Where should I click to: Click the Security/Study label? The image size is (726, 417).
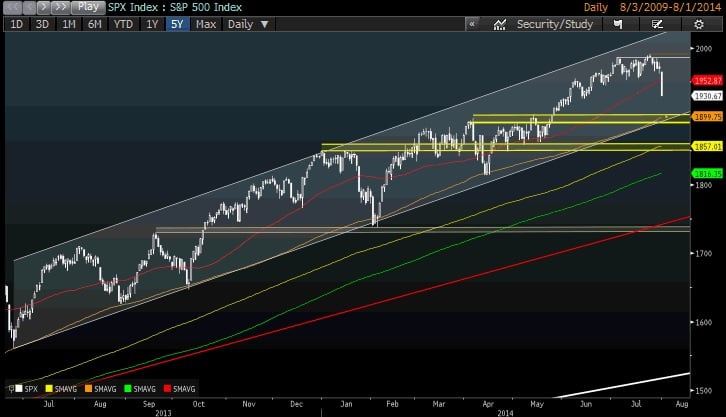tap(555, 24)
